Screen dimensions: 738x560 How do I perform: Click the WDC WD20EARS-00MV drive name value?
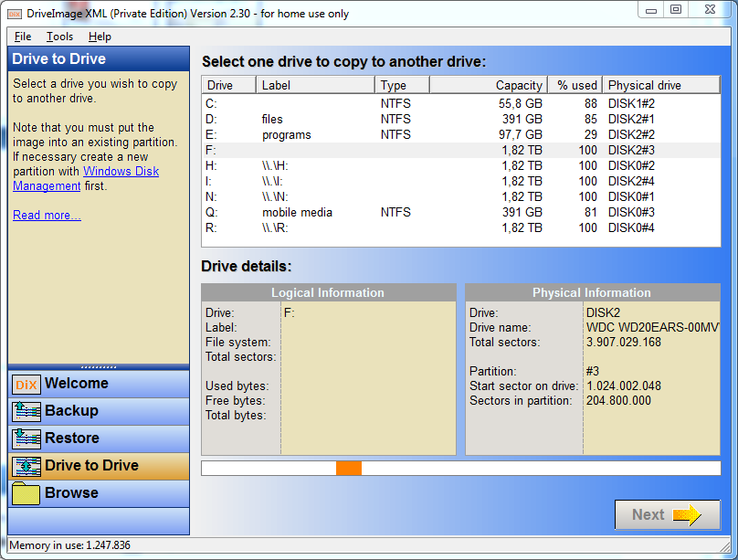coord(652,328)
